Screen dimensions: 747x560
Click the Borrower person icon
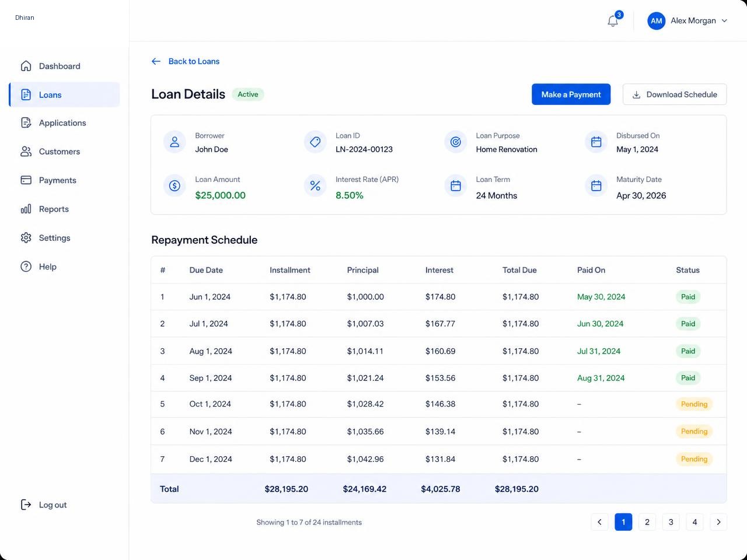174,142
